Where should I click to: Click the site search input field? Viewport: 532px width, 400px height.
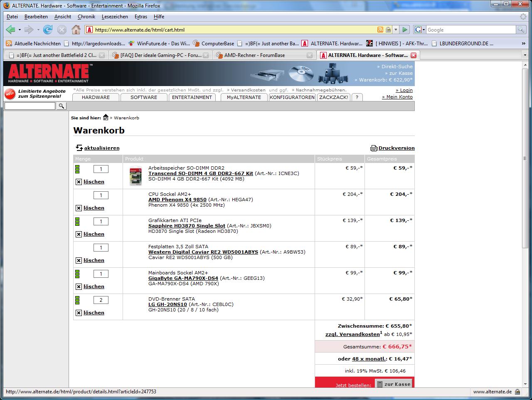pos(30,106)
